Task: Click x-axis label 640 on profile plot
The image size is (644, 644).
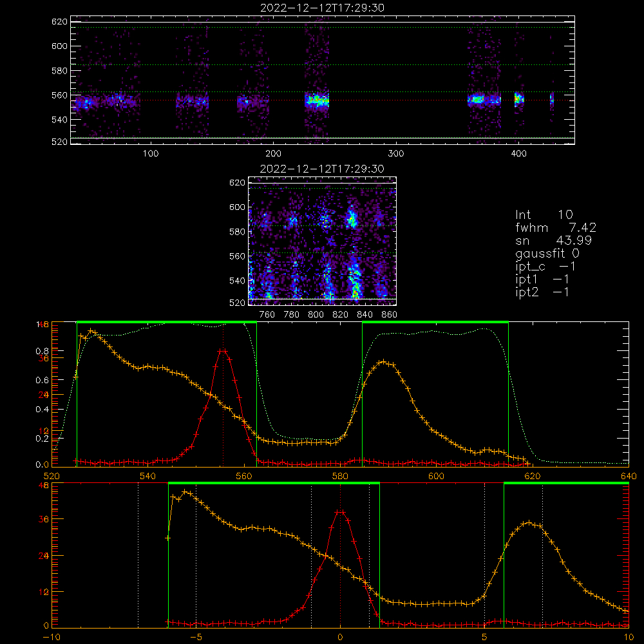Action: [x=629, y=476]
